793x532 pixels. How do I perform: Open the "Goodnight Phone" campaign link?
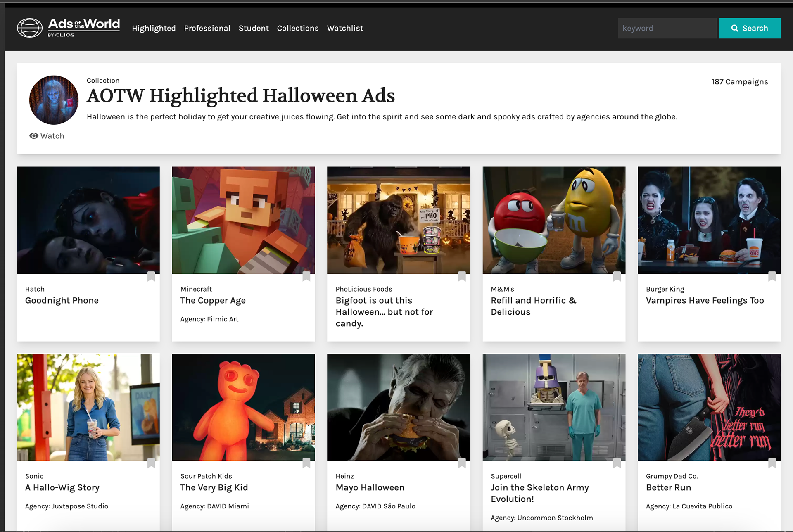(x=62, y=300)
